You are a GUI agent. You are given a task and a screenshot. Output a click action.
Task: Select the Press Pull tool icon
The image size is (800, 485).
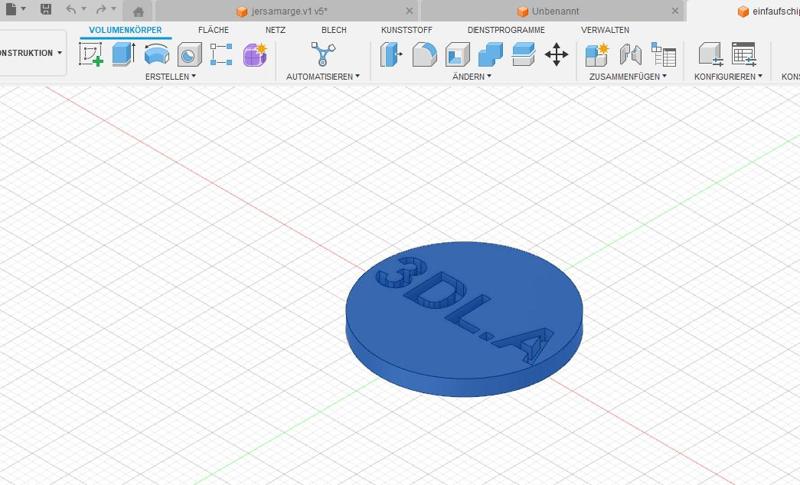click(x=391, y=55)
